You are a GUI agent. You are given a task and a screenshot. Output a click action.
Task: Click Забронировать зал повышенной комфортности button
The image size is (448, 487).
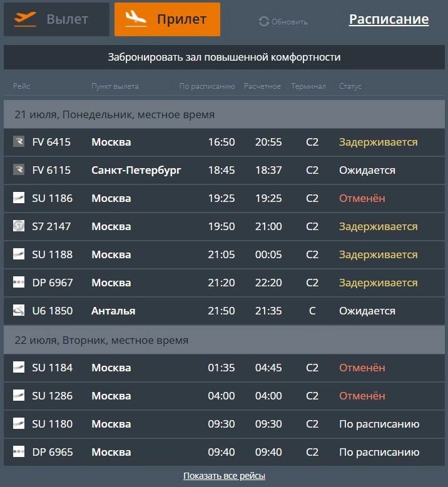[x=224, y=57]
